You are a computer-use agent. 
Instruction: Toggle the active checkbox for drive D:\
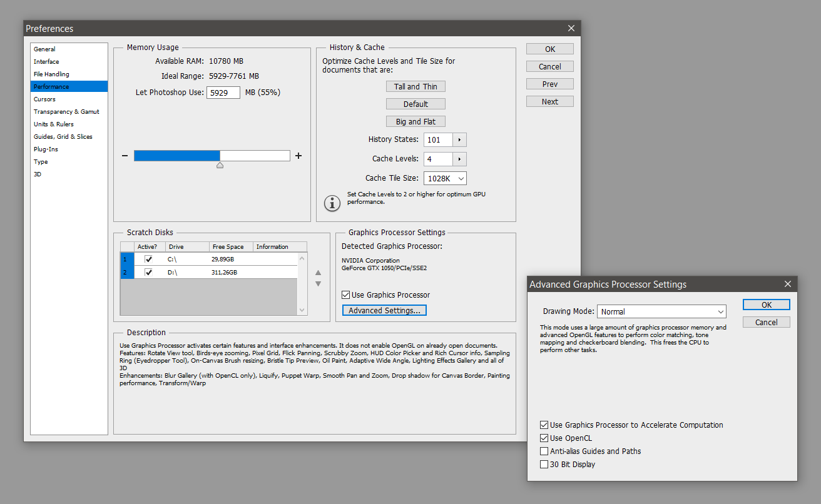[x=148, y=272]
